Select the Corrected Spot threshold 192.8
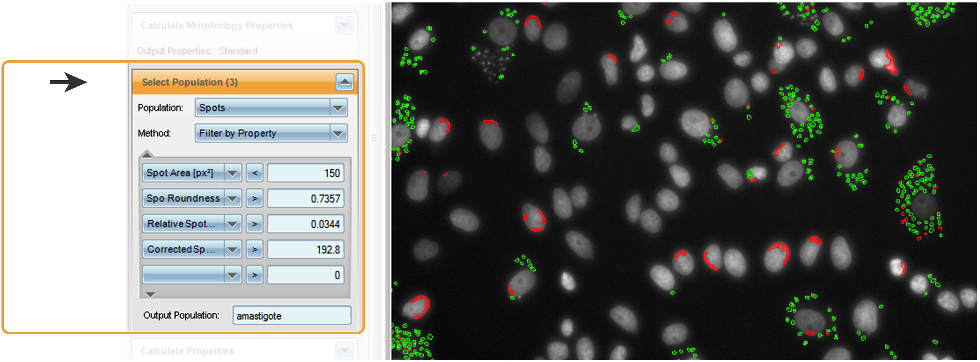 tap(306, 249)
